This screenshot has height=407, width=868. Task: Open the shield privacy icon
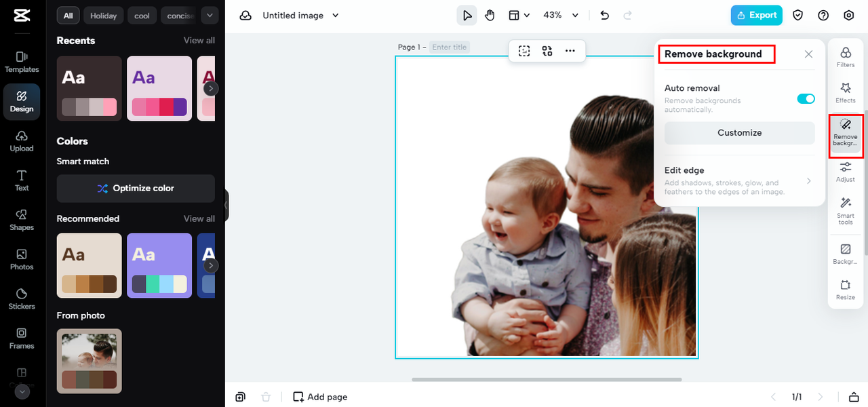pyautogui.click(x=798, y=15)
